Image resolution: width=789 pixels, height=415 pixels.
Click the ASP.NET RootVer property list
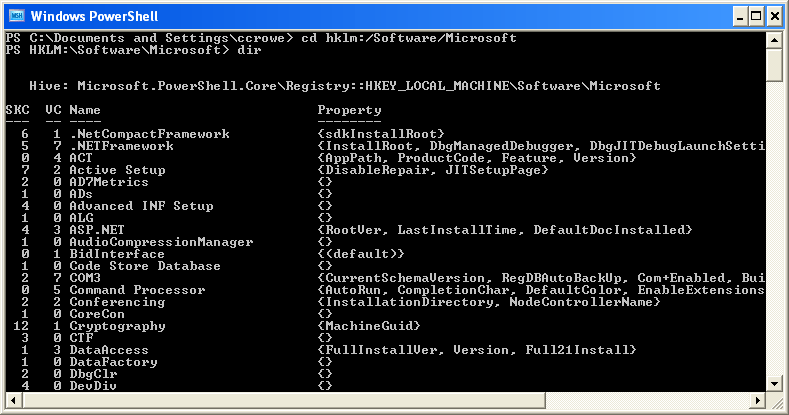click(x=505, y=230)
